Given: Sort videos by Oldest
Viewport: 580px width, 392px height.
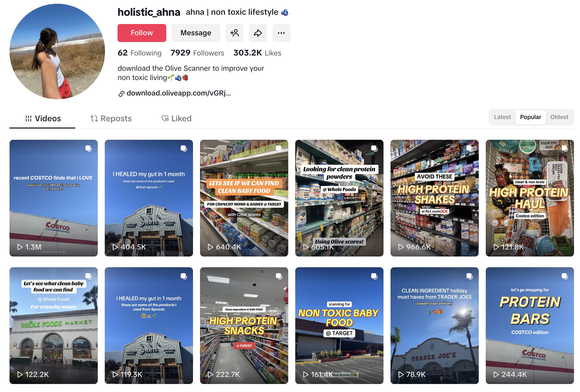Looking at the screenshot, I should tap(559, 117).
